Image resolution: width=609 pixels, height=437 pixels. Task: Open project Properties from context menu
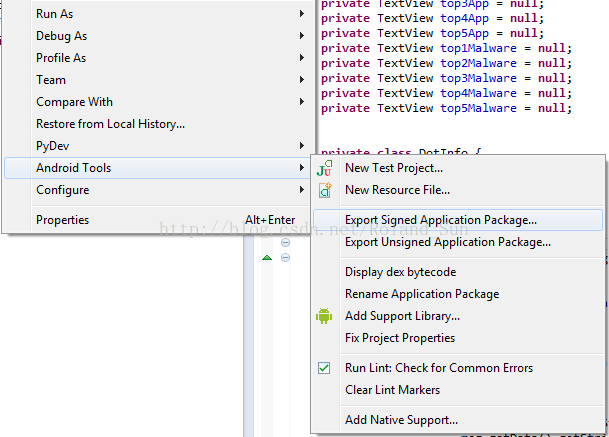(x=157, y=220)
